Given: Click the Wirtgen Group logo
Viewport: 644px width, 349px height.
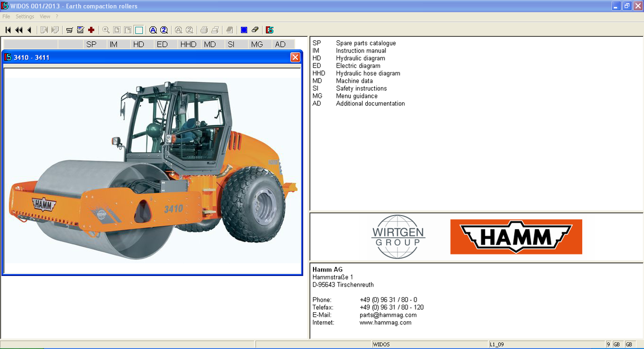Looking at the screenshot, I should 398,237.
